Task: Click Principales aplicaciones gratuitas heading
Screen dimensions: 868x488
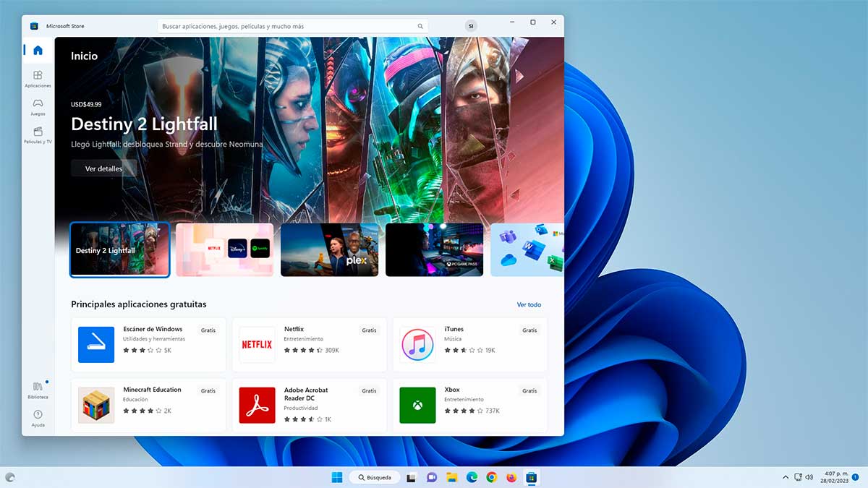Action: pos(139,304)
